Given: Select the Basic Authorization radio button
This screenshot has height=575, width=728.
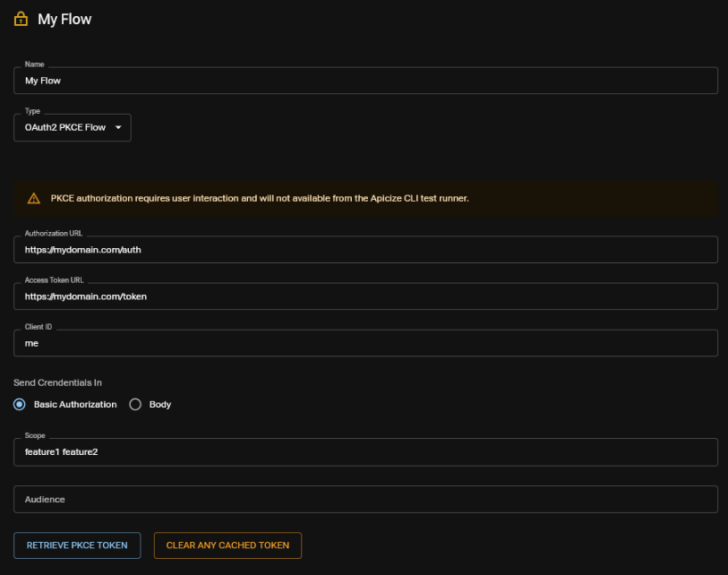Looking at the screenshot, I should (x=20, y=404).
